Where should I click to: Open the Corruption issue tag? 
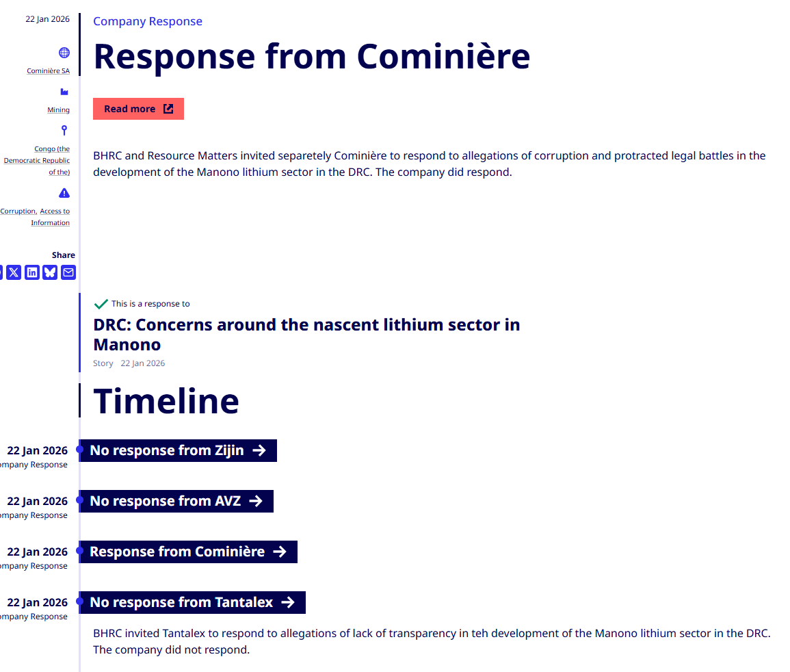(18, 211)
